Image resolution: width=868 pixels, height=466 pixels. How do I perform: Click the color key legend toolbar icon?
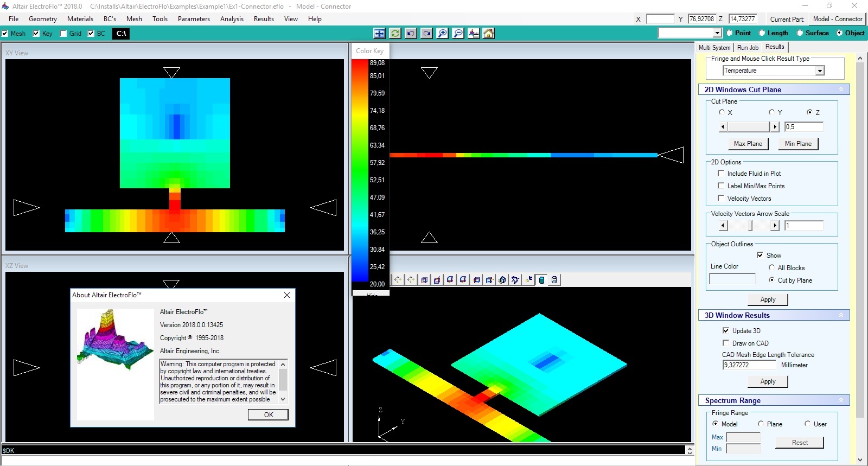[x=474, y=33]
